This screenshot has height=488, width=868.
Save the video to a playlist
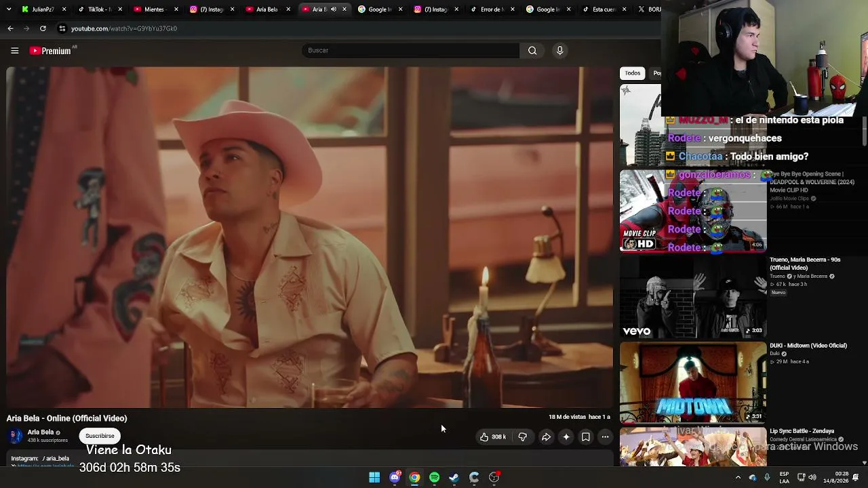coord(586,437)
